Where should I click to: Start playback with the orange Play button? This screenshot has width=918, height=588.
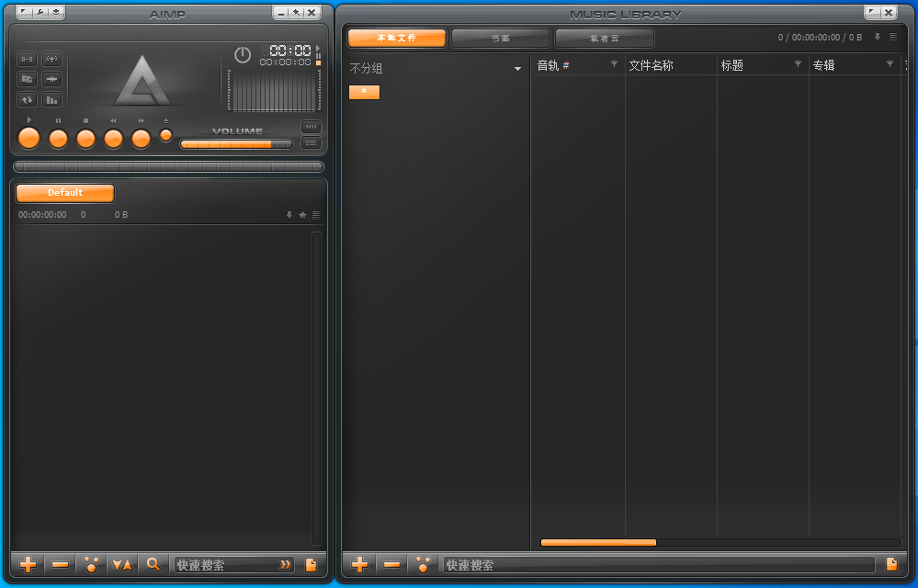pos(28,138)
